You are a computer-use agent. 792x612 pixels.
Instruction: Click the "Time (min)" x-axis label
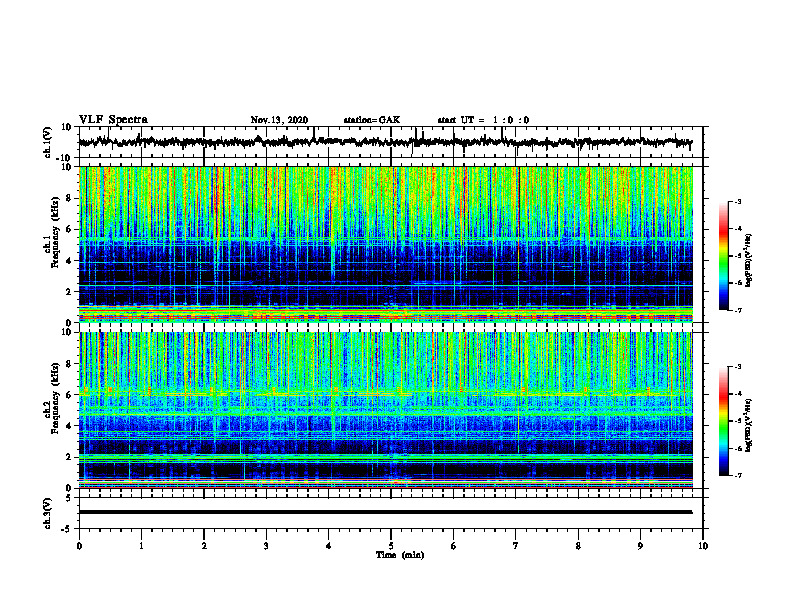coord(400,555)
